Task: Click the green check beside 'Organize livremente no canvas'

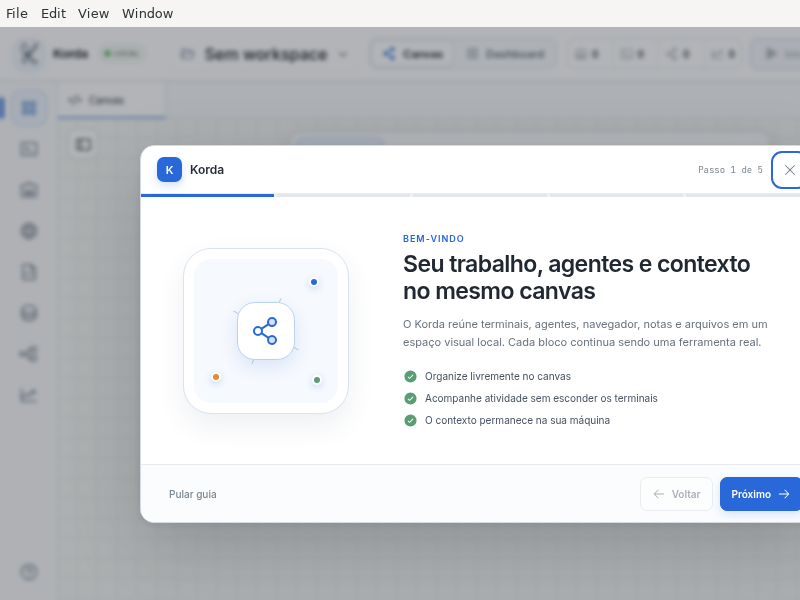Action: coord(410,377)
